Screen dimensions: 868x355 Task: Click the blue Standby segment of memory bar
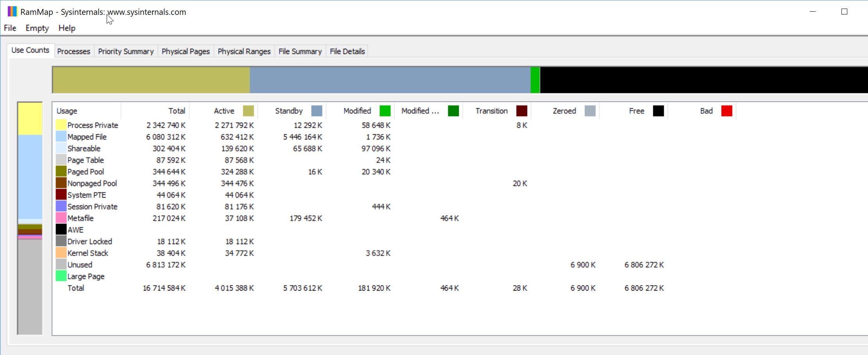pyautogui.click(x=390, y=80)
